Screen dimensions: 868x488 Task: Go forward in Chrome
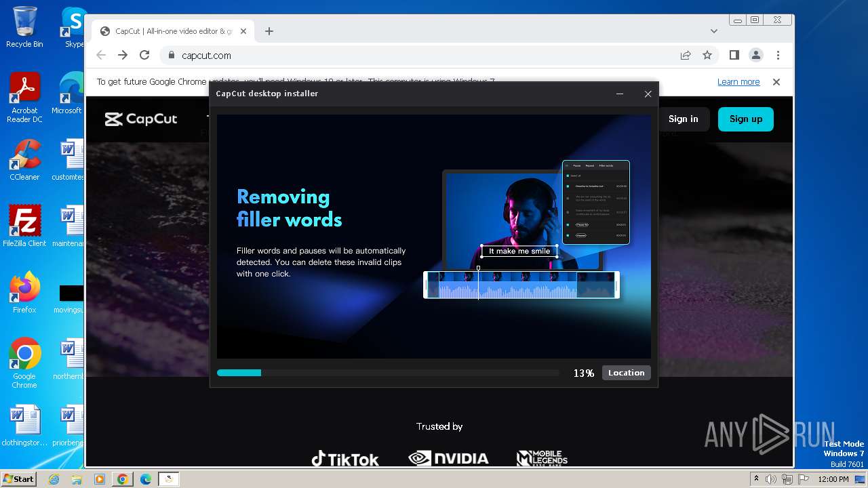[x=123, y=56]
